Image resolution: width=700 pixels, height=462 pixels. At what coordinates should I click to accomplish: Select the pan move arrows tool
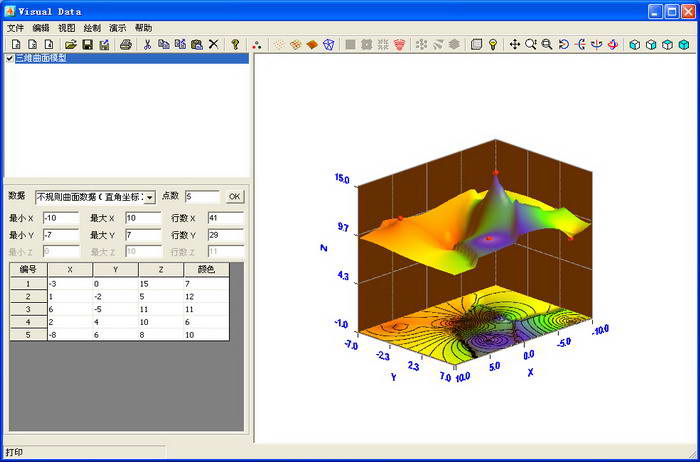pos(515,44)
